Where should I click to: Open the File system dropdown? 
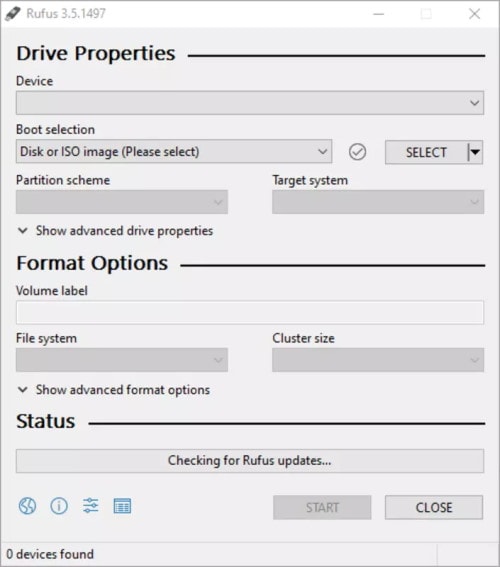click(x=122, y=360)
